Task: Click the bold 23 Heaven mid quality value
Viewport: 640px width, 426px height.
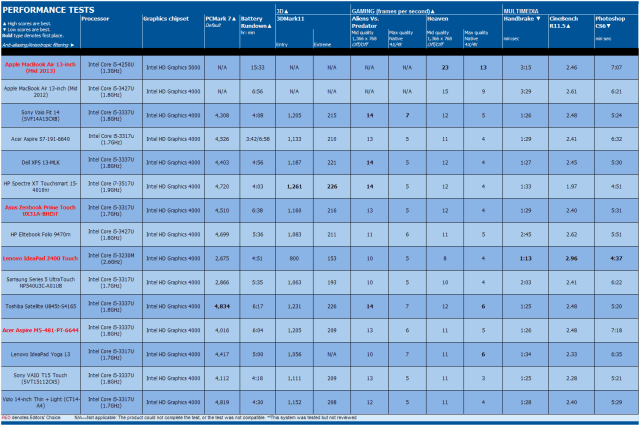Action: tap(445, 68)
